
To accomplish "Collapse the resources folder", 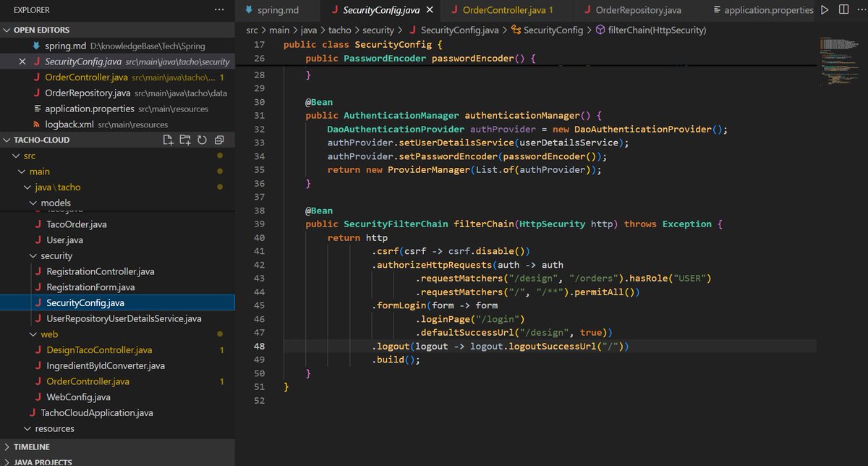I will [27, 428].
